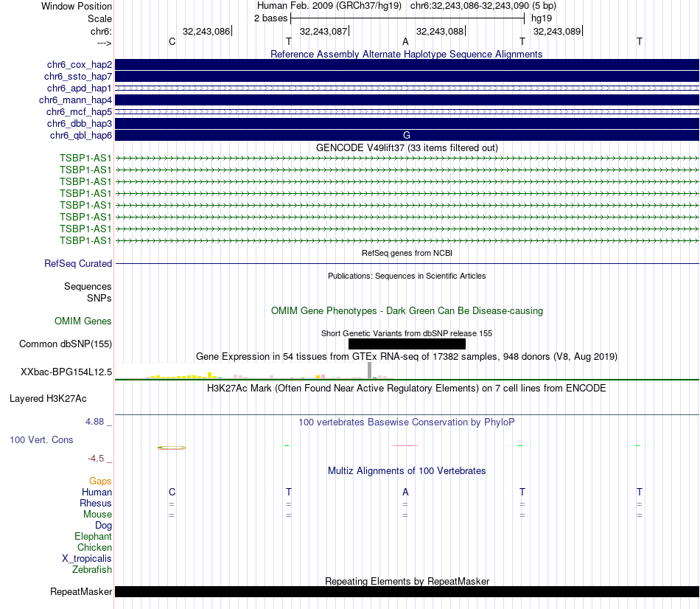Click the Rhesus species label
The width and height of the screenshot is (700, 609).
tap(96, 504)
